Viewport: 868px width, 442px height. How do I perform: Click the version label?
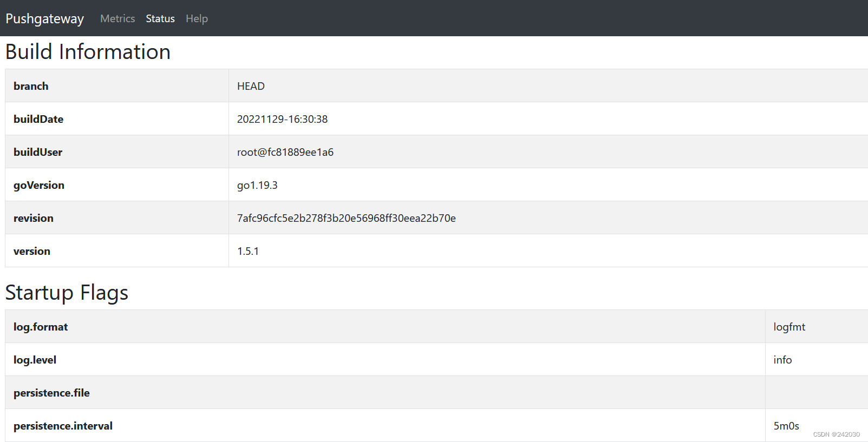click(x=32, y=251)
